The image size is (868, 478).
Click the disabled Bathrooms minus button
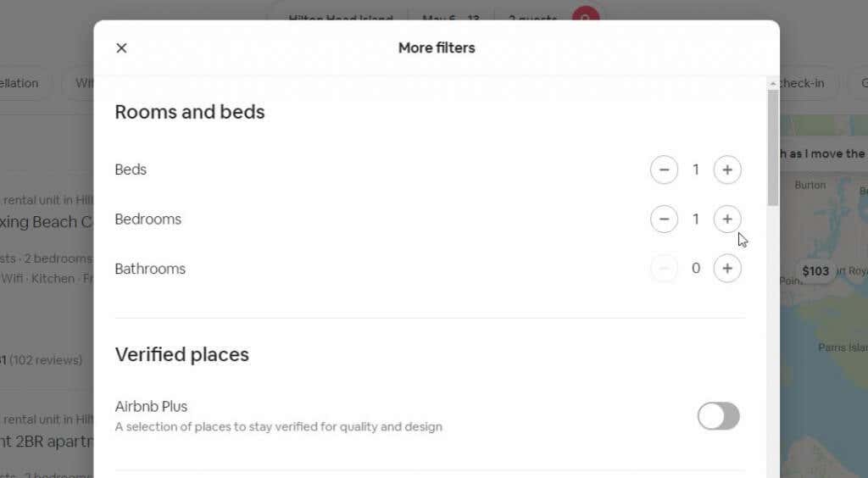tap(664, 269)
